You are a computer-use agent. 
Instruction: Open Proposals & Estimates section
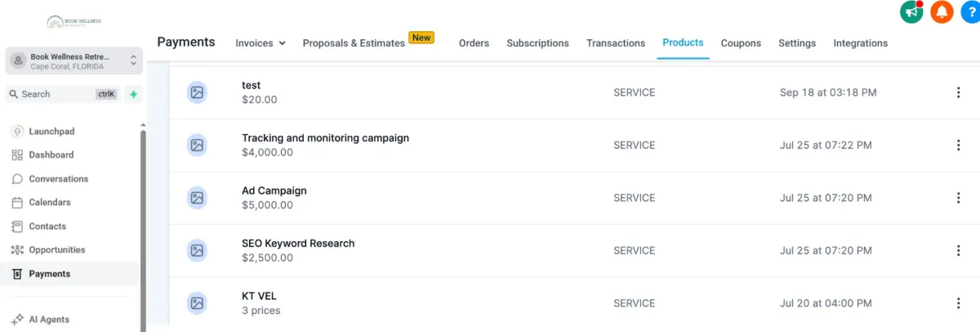354,43
